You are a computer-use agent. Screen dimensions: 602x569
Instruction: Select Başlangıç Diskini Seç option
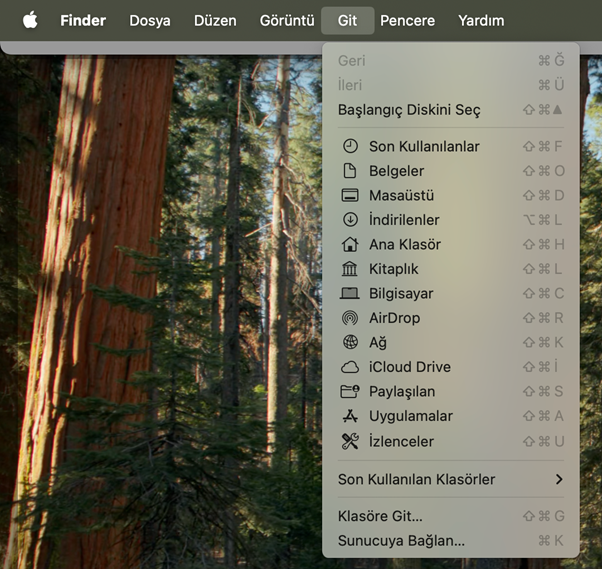point(409,110)
